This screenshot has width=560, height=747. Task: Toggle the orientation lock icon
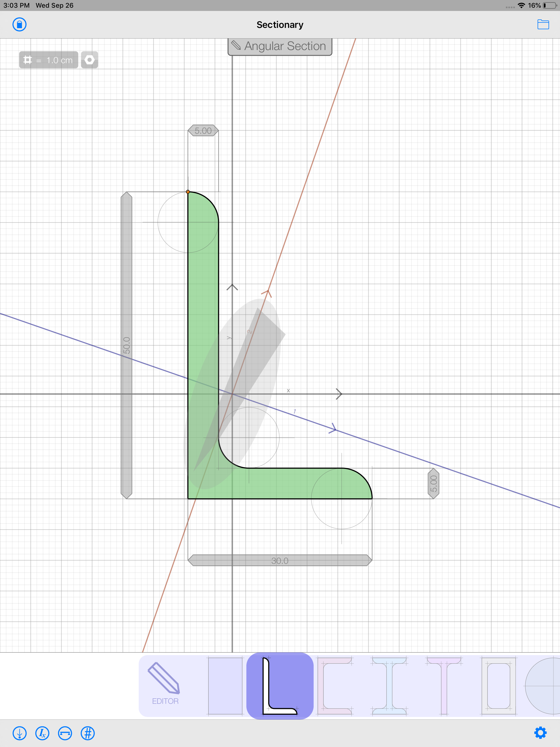[19, 24]
